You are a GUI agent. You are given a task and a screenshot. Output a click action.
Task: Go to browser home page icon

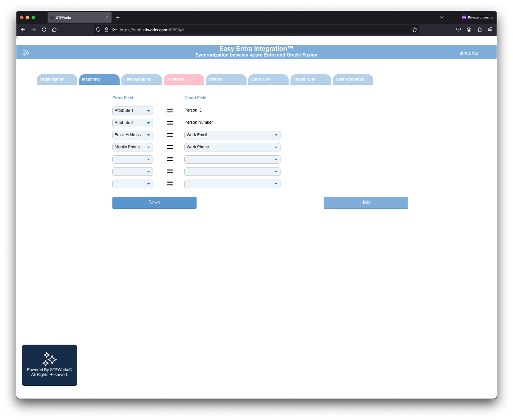tap(54, 30)
